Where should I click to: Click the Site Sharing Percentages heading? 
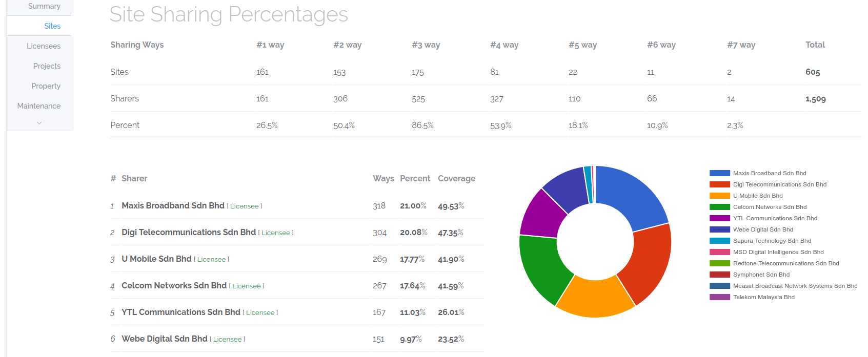coord(229,14)
